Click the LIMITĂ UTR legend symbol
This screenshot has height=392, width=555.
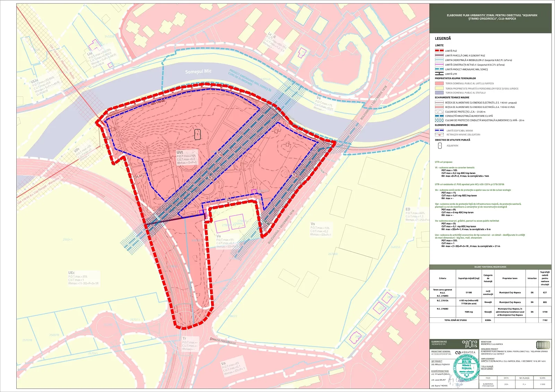439,74
